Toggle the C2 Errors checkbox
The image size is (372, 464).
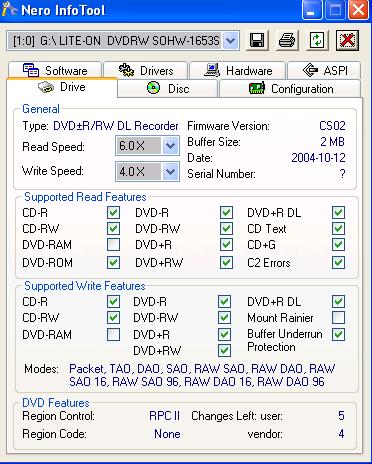[x=338, y=263]
